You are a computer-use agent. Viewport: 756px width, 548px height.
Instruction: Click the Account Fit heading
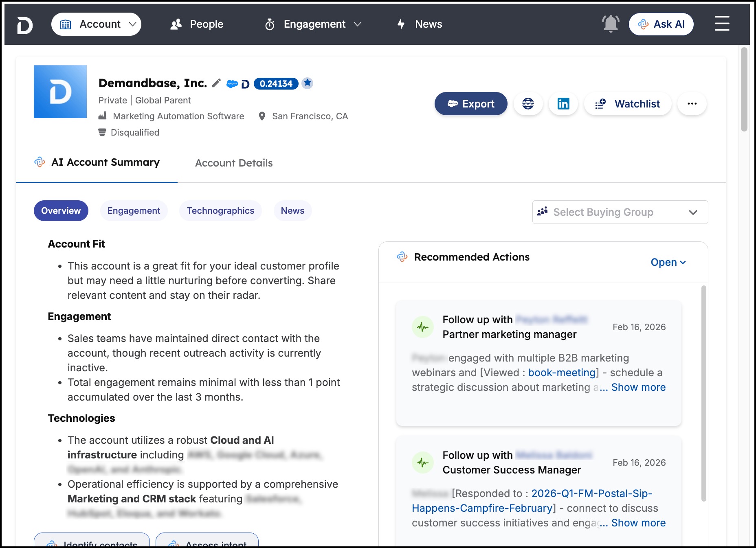pyautogui.click(x=77, y=244)
